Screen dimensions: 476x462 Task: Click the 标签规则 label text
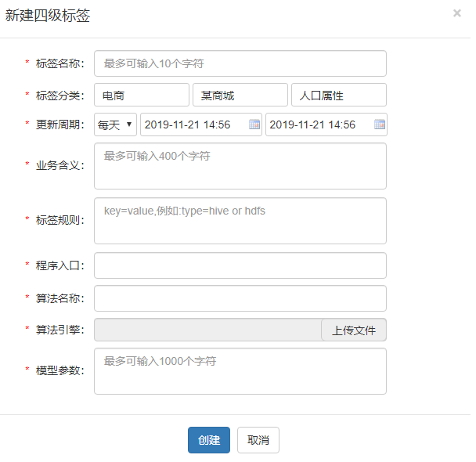(59, 220)
